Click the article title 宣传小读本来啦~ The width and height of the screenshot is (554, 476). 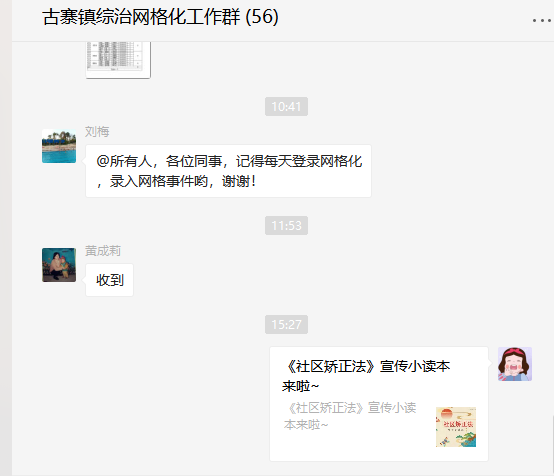click(x=366, y=376)
